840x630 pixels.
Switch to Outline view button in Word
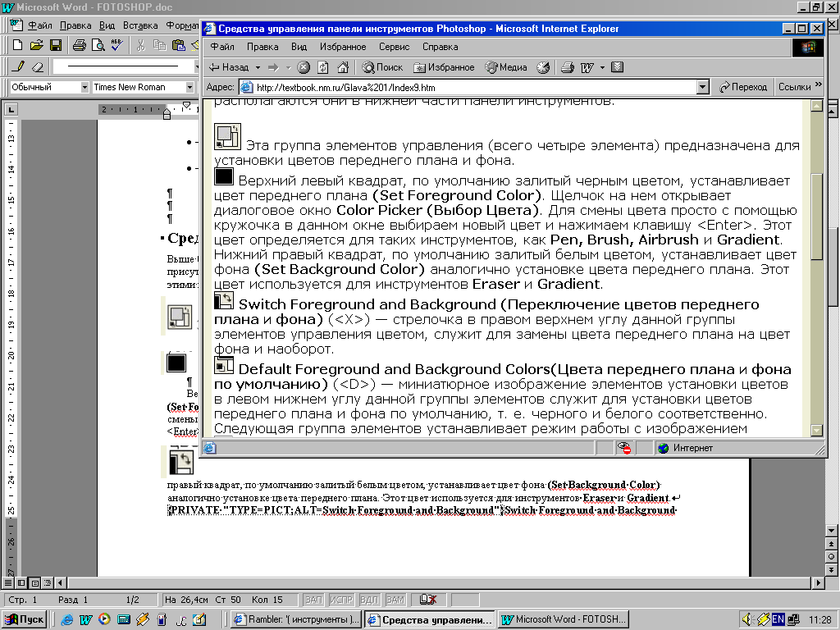[48, 582]
